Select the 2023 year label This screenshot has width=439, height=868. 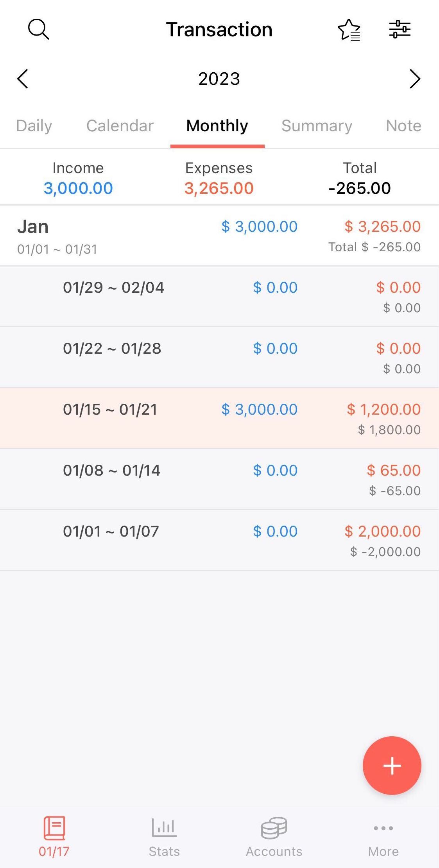[x=219, y=79]
